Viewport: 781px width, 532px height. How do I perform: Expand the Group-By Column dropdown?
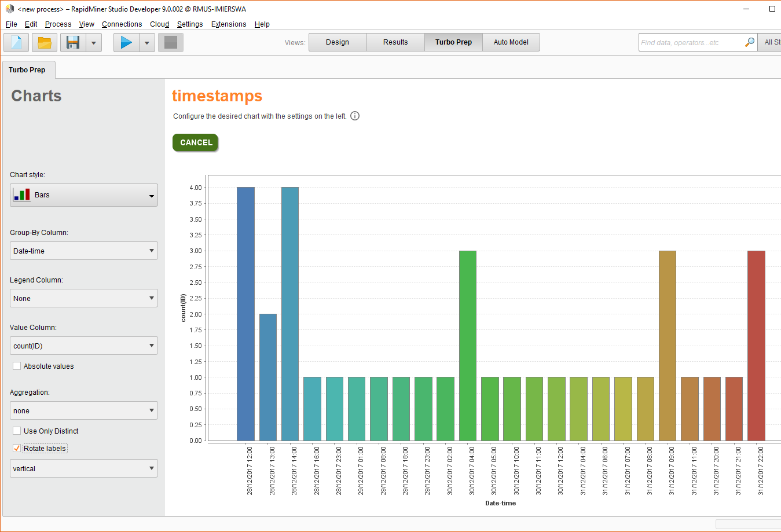(x=84, y=251)
